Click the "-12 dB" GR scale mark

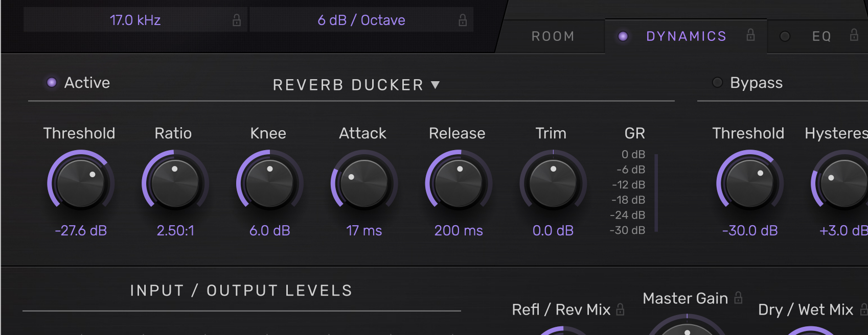pos(628,184)
